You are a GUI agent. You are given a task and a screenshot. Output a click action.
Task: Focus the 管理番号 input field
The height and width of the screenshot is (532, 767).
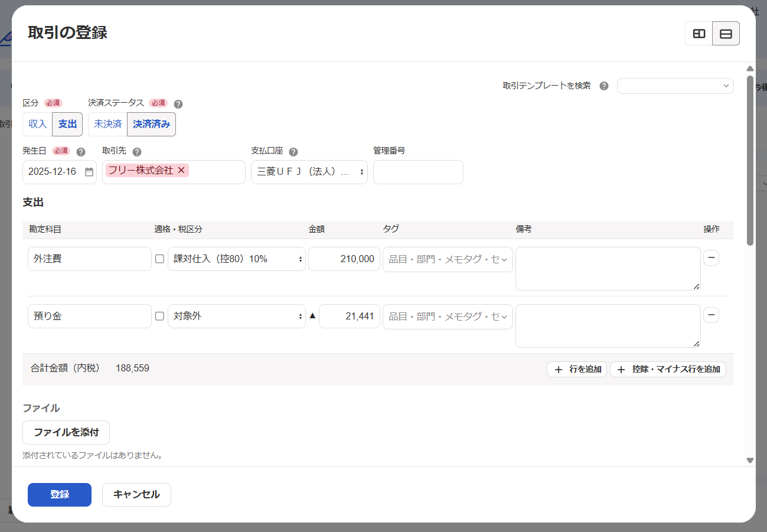418,172
